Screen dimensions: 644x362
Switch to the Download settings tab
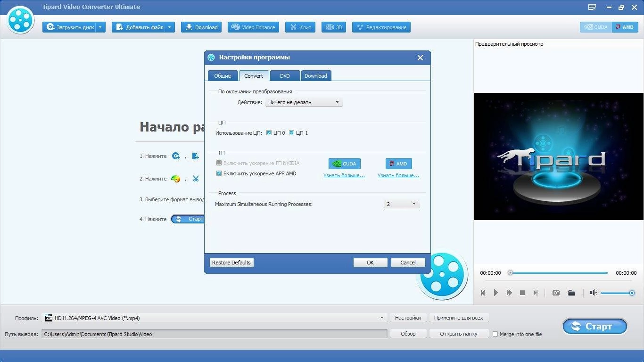[x=316, y=76]
